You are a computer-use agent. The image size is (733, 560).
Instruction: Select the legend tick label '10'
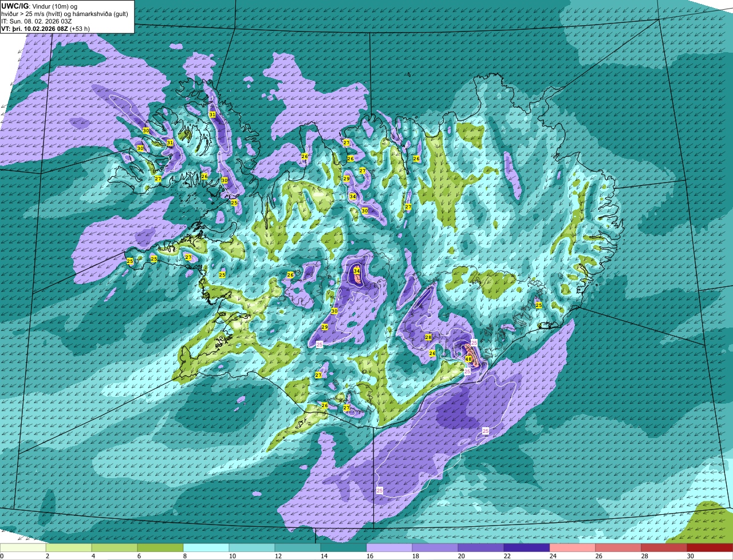[x=232, y=556]
